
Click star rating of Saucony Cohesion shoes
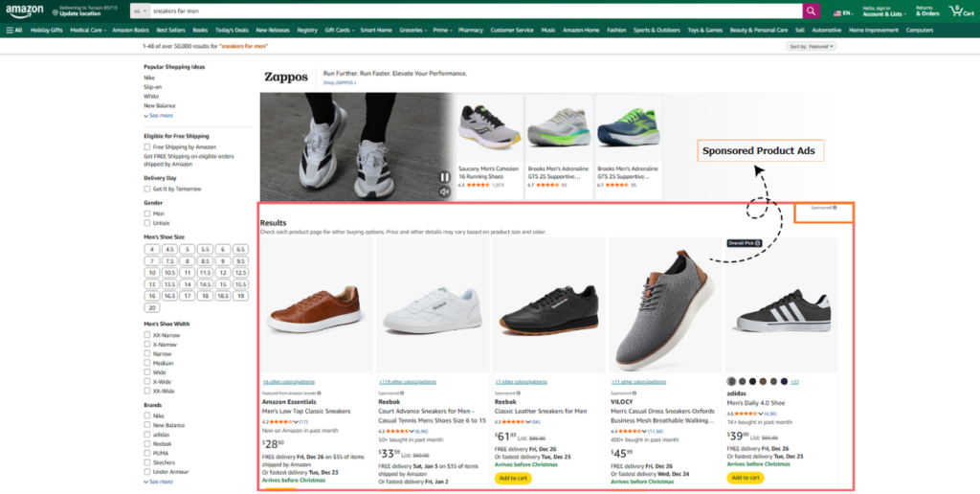[479, 185]
